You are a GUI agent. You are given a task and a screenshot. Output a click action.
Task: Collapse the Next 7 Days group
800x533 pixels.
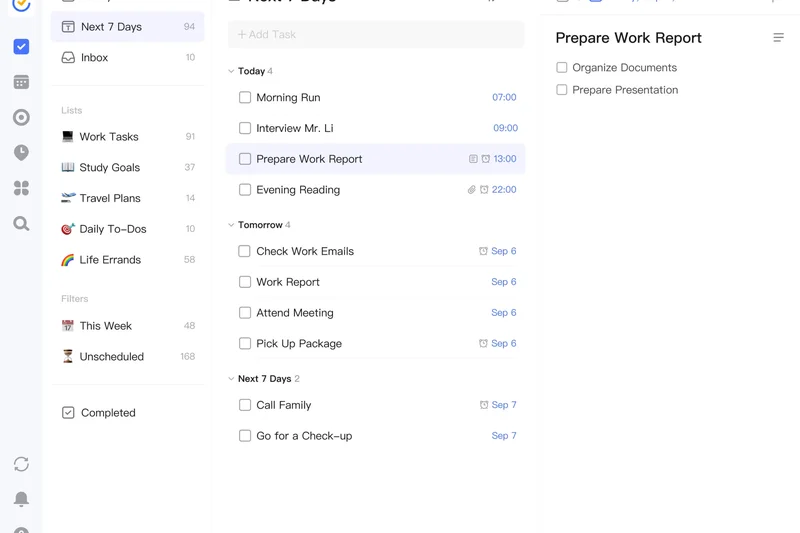(231, 379)
